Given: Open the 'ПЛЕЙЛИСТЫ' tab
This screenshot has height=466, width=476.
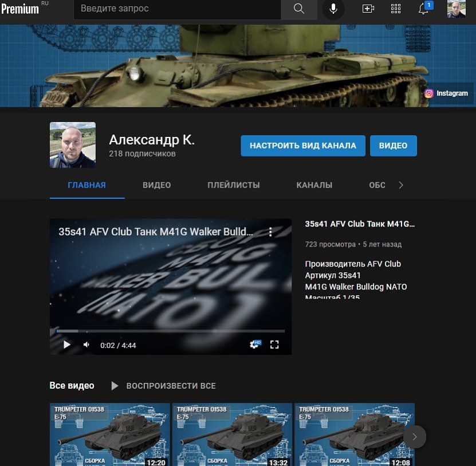Looking at the screenshot, I should 234,185.
